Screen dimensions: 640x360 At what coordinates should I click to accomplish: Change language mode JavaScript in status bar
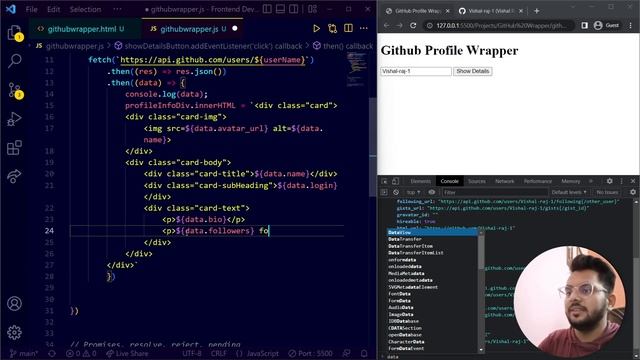[x=262, y=353]
